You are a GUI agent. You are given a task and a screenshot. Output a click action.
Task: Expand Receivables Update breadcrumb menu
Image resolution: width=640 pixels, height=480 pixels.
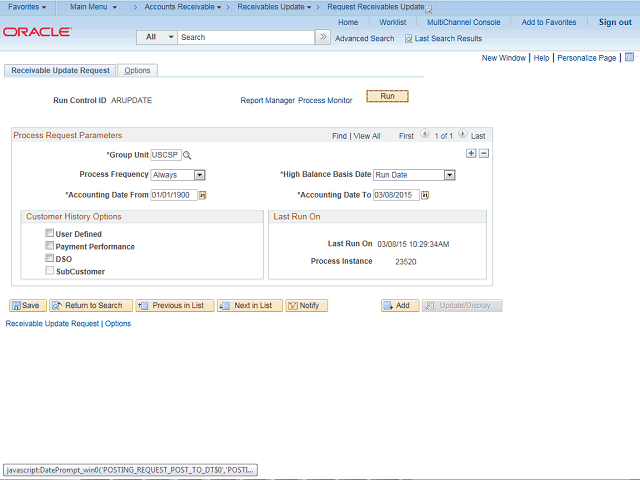click(274, 7)
